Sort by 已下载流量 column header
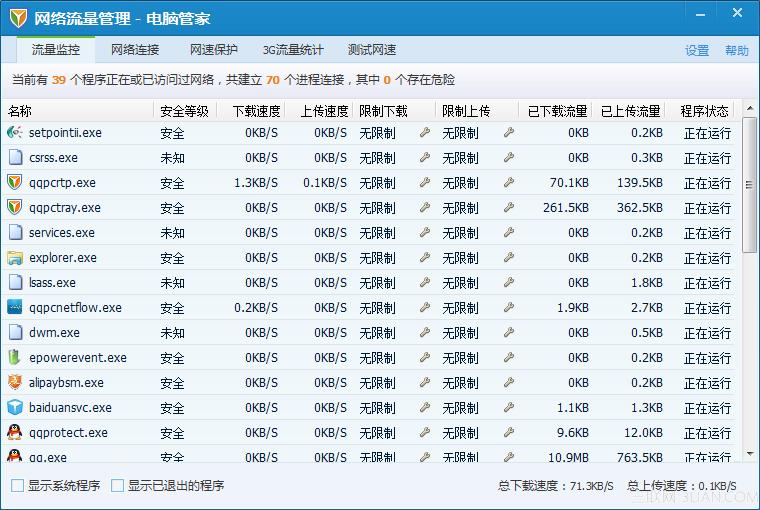The height and width of the screenshot is (510, 760). [556, 111]
